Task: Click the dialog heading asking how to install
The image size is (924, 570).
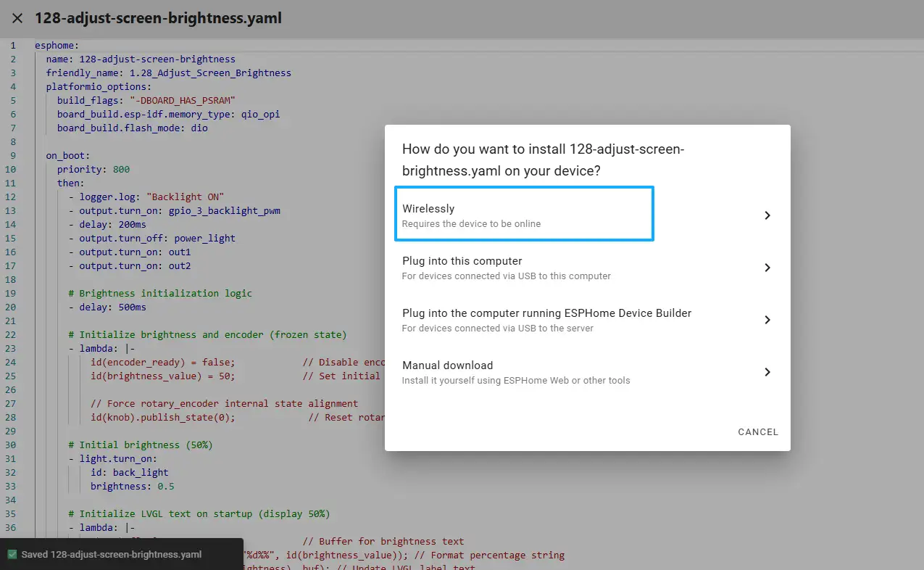Action: (543, 160)
